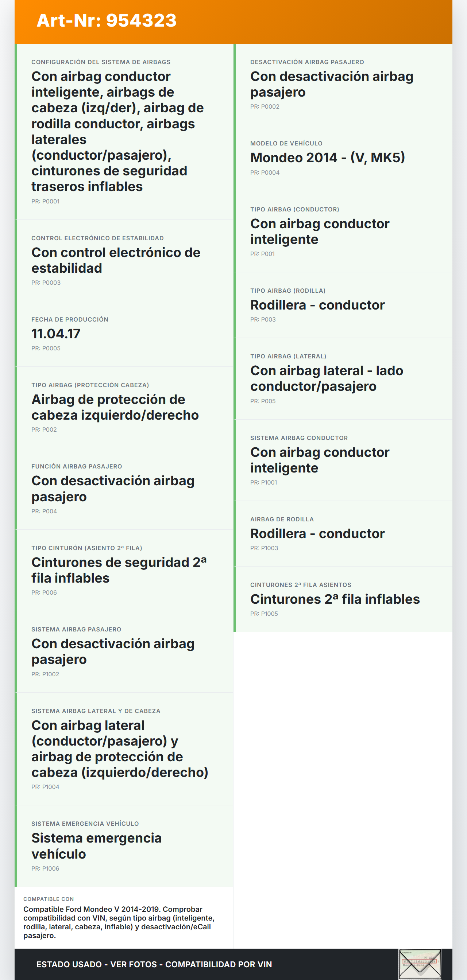The height and width of the screenshot is (980, 467).
Task: Click Cinturones de seguridad 2ª fila inflables
Action: click(x=119, y=570)
